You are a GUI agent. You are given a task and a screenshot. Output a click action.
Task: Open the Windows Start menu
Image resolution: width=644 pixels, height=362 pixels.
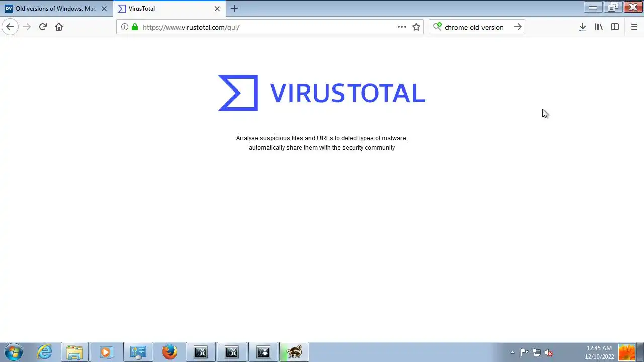[x=14, y=352]
